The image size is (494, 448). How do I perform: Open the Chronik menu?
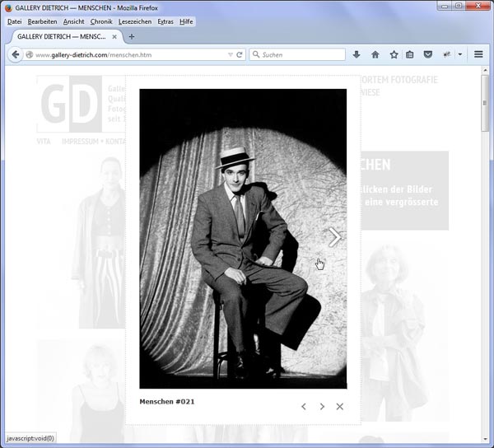pyautogui.click(x=101, y=21)
